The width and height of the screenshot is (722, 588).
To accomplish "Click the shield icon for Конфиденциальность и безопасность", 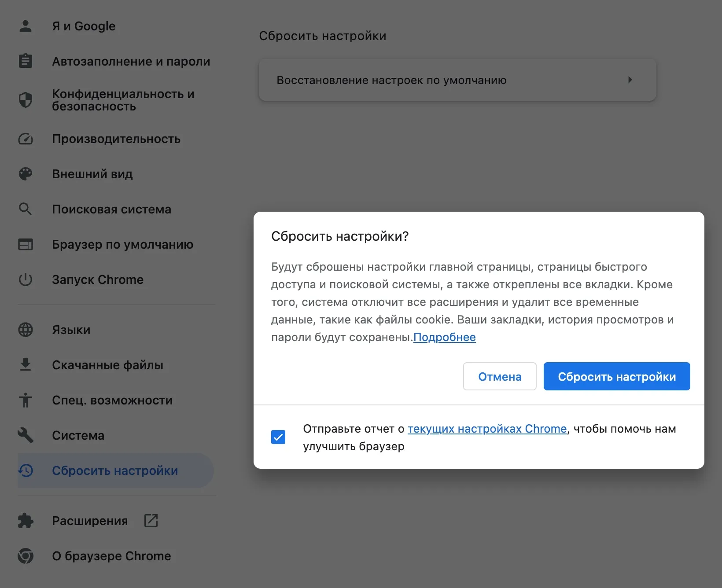I will click(x=26, y=100).
